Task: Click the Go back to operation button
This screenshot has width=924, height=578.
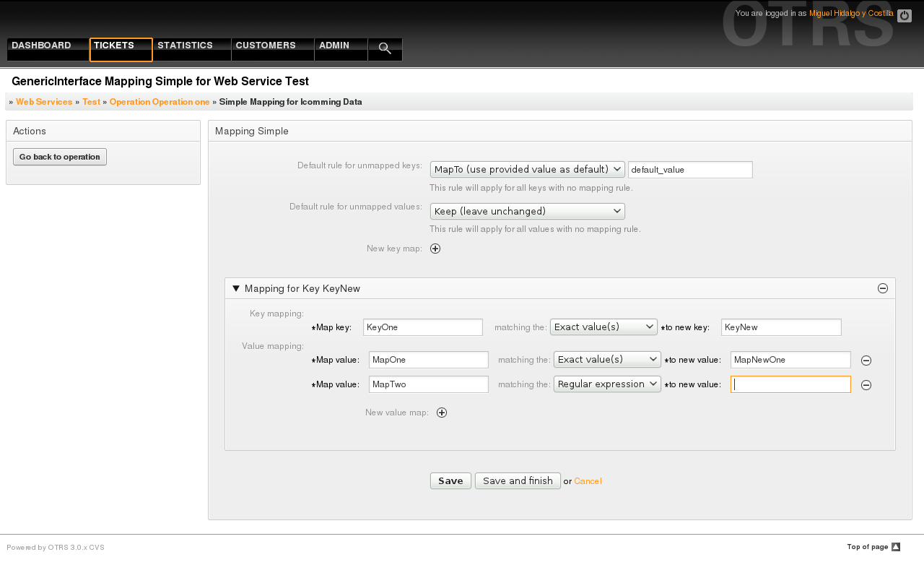Action: point(60,157)
